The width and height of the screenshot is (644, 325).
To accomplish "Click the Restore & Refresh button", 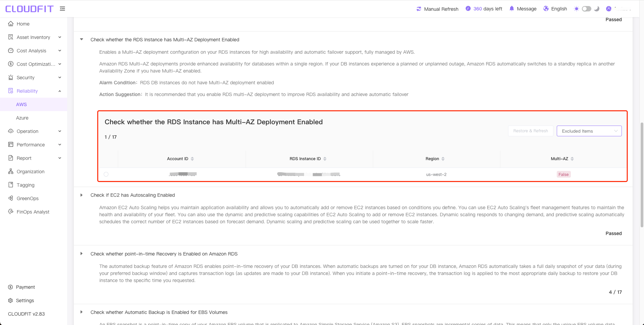I will pos(531,131).
